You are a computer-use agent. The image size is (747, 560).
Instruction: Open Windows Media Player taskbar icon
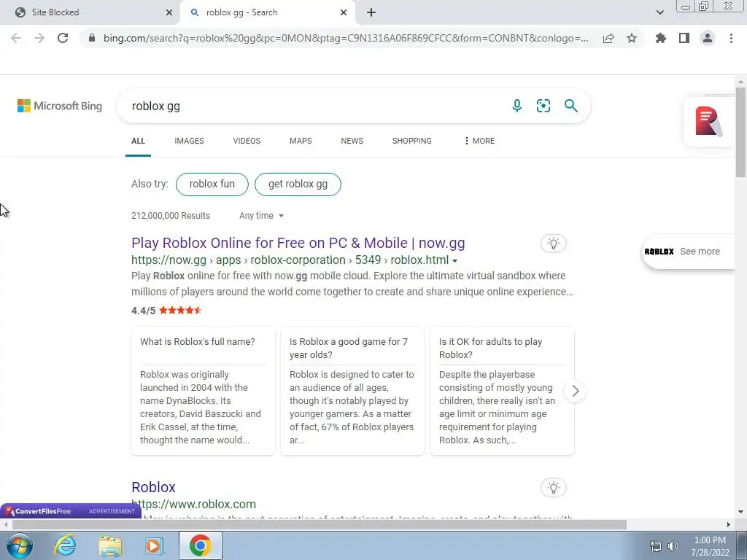(154, 545)
